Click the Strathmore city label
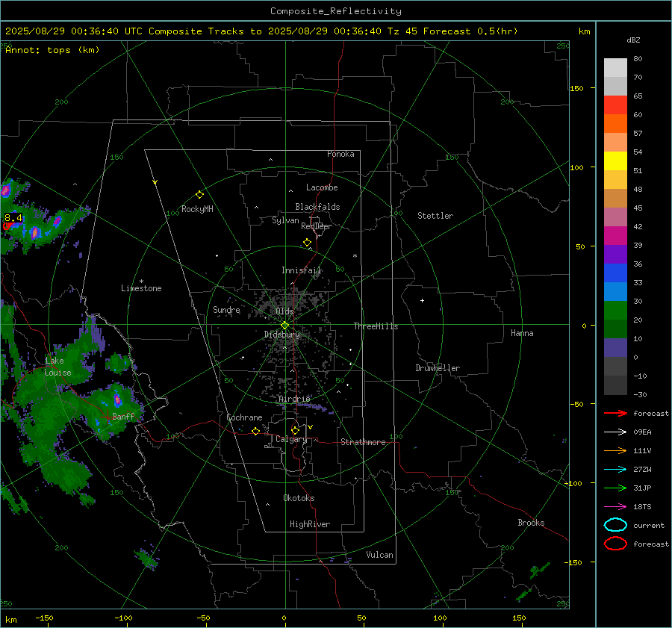This screenshot has height=628, width=672. [363, 442]
